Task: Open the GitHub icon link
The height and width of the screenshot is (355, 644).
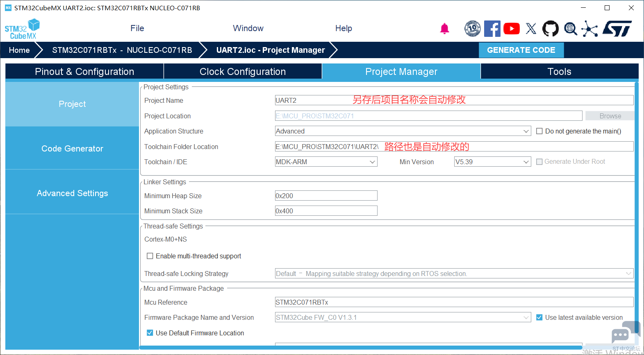Action: (550, 29)
